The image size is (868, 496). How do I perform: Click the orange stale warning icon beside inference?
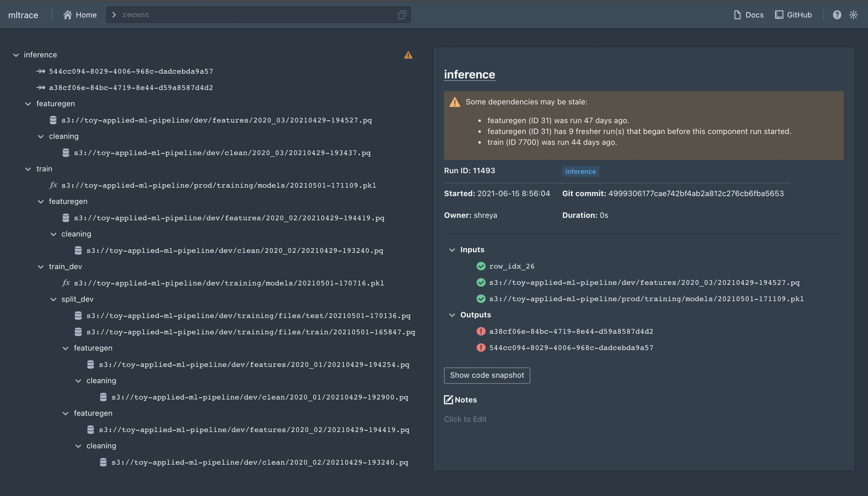coord(408,55)
